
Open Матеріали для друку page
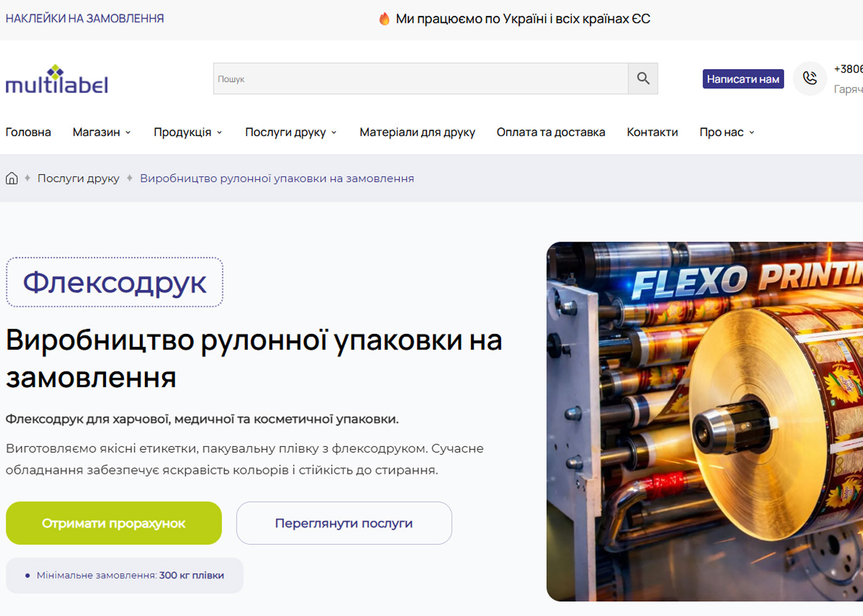[x=417, y=132]
